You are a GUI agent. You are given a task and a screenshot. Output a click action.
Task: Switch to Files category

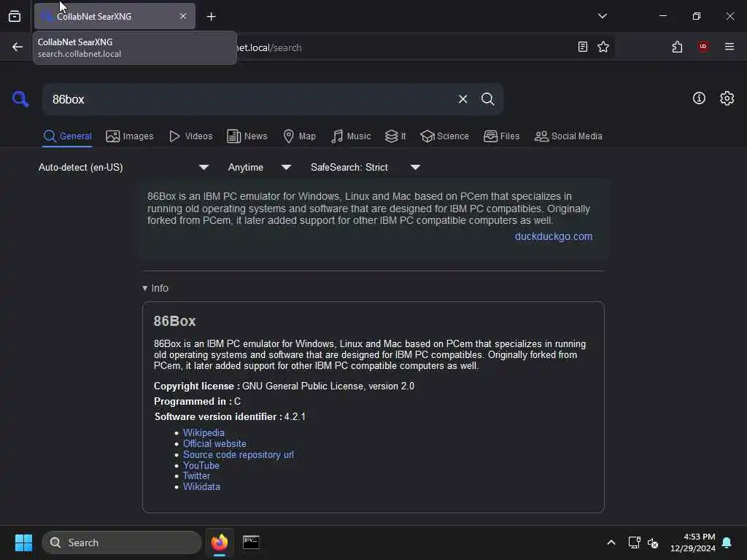point(501,136)
